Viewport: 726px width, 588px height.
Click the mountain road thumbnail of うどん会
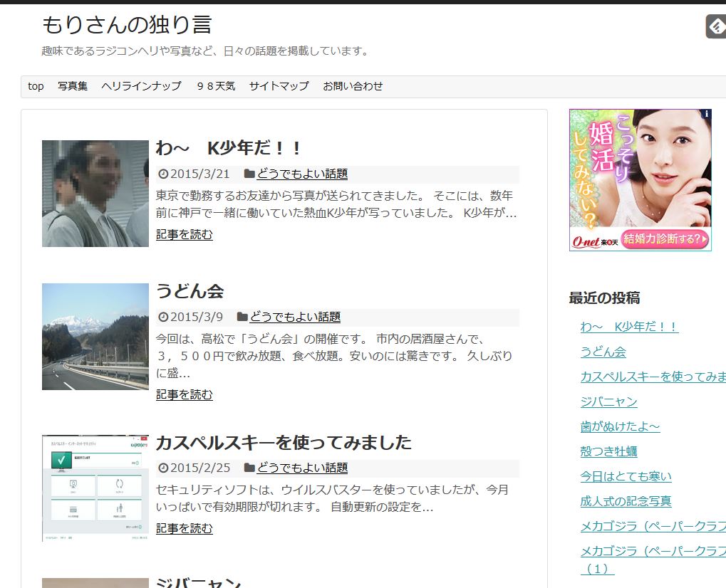95,337
